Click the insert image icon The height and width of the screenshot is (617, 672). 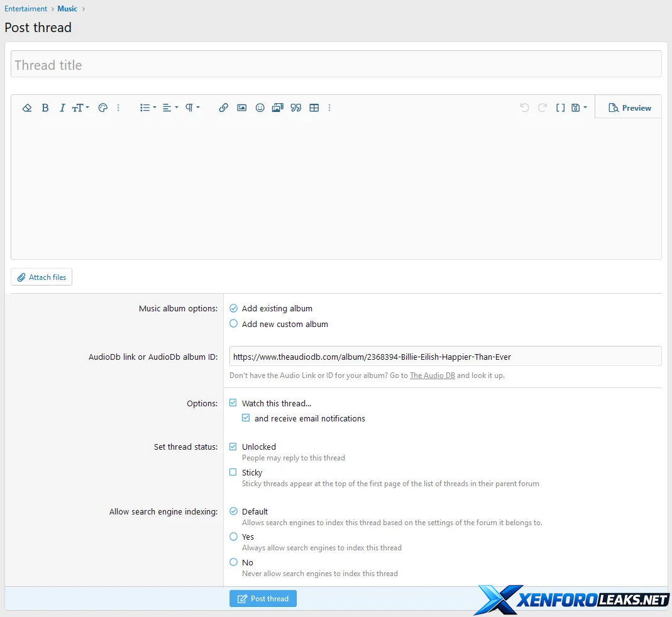(x=241, y=108)
